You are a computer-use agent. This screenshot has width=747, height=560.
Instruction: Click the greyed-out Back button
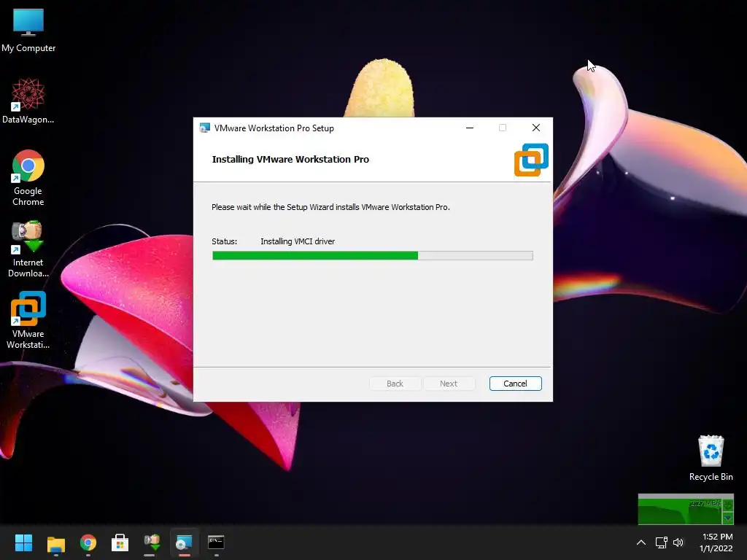pos(395,384)
